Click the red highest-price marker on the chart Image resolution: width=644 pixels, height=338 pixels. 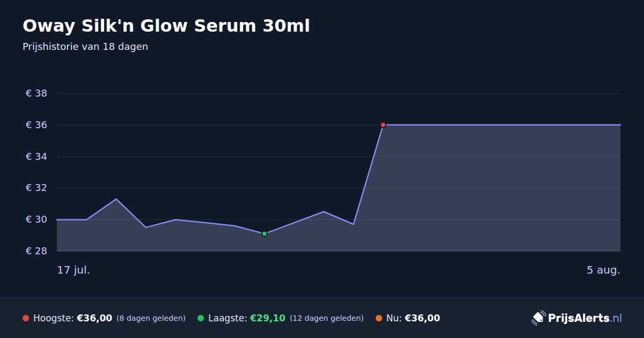pyautogui.click(x=383, y=125)
